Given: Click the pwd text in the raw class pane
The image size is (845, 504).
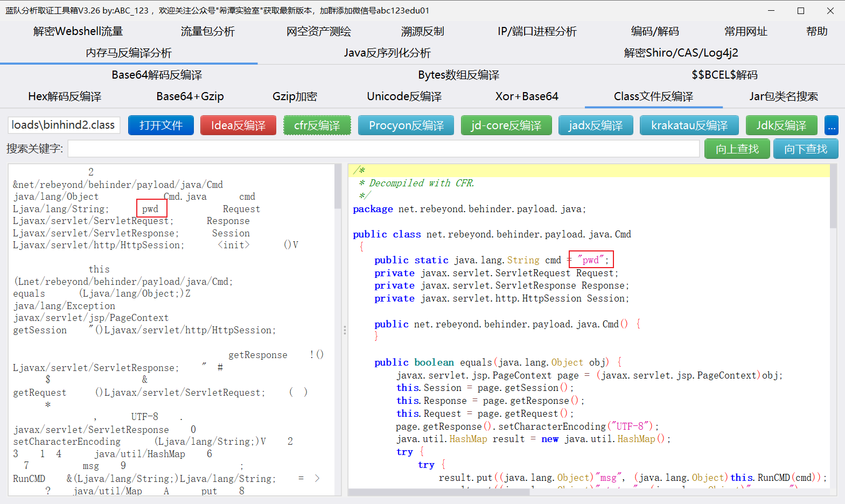Looking at the screenshot, I should coord(150,209).
